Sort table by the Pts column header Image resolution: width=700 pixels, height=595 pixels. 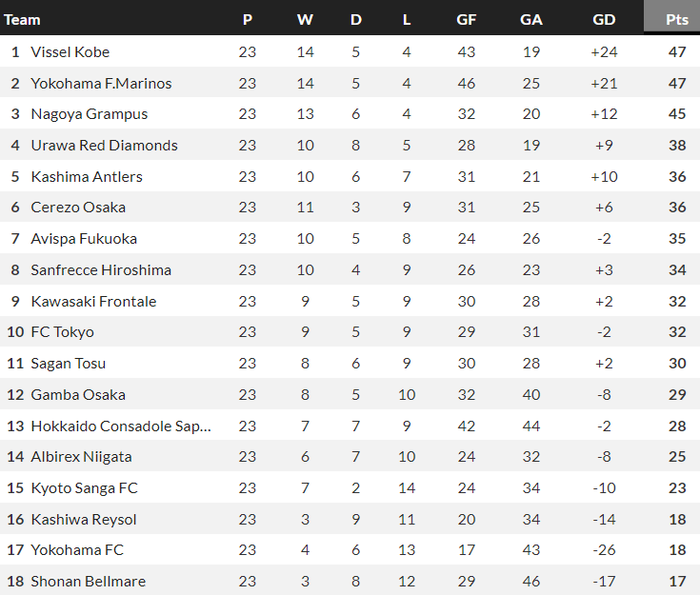pos(677,19)
